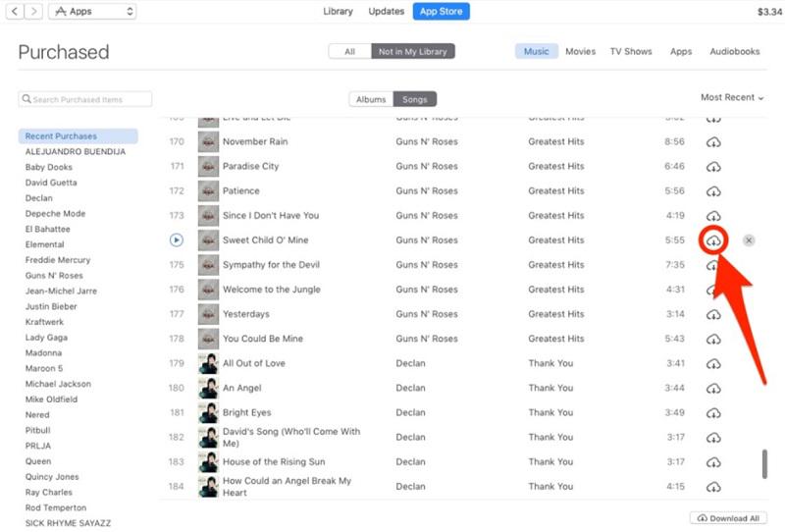Open All Out of Love album artwork

pyautogui.click(x=208, y=363)
